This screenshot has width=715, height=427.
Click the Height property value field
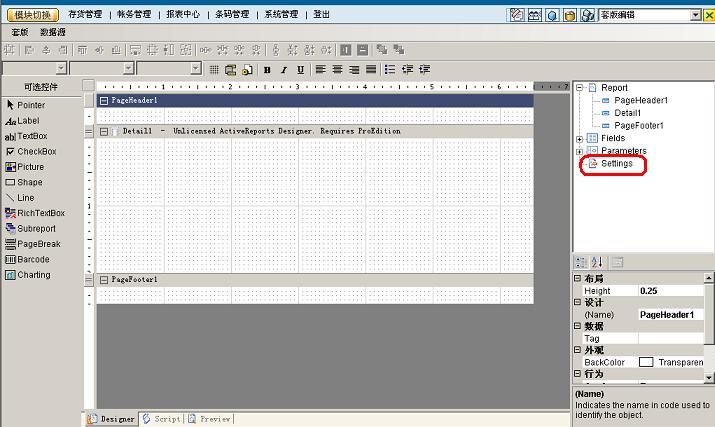(x=674, y=290)
